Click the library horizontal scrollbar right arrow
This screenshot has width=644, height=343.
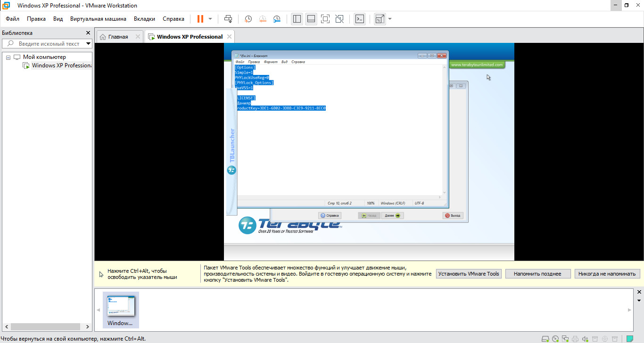[88, 327]
